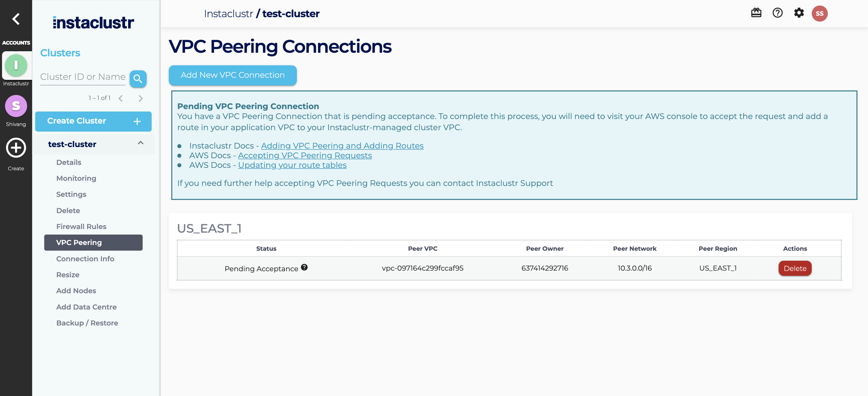Open the help question mark icon
The image size is (868, 396).
[777, 13]
